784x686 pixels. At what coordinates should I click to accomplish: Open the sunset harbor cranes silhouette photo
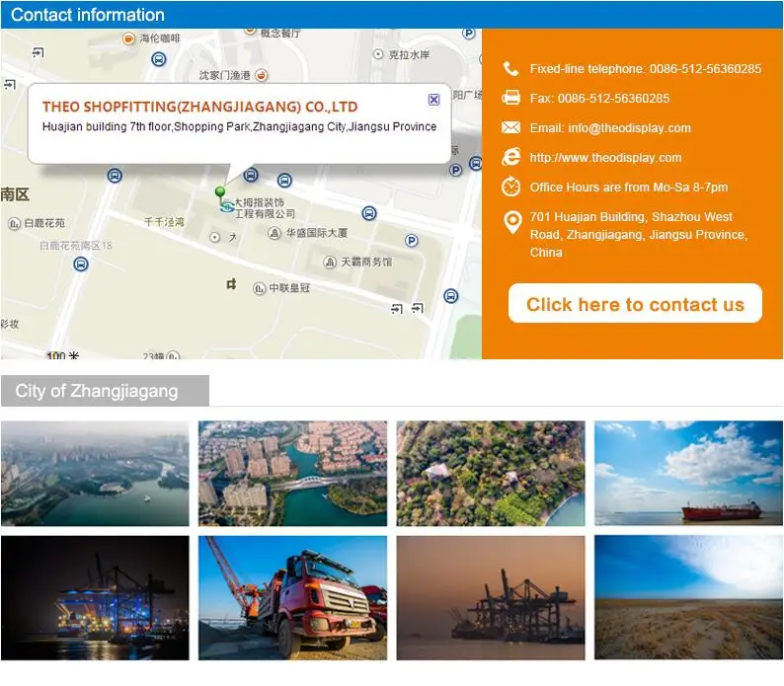490,597
